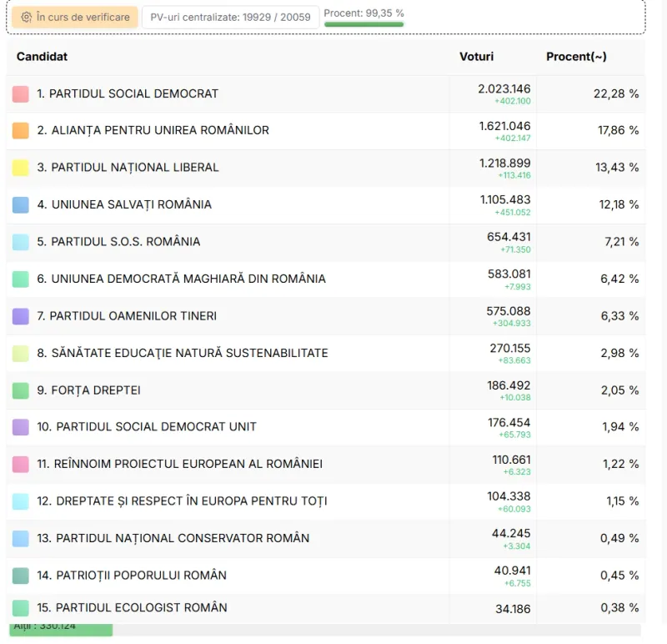The height and width of the screenshot is (644, 667).
Task: Click the purple swatch for Partidul Oamenilor Tineri
Action: coord(20,316)
